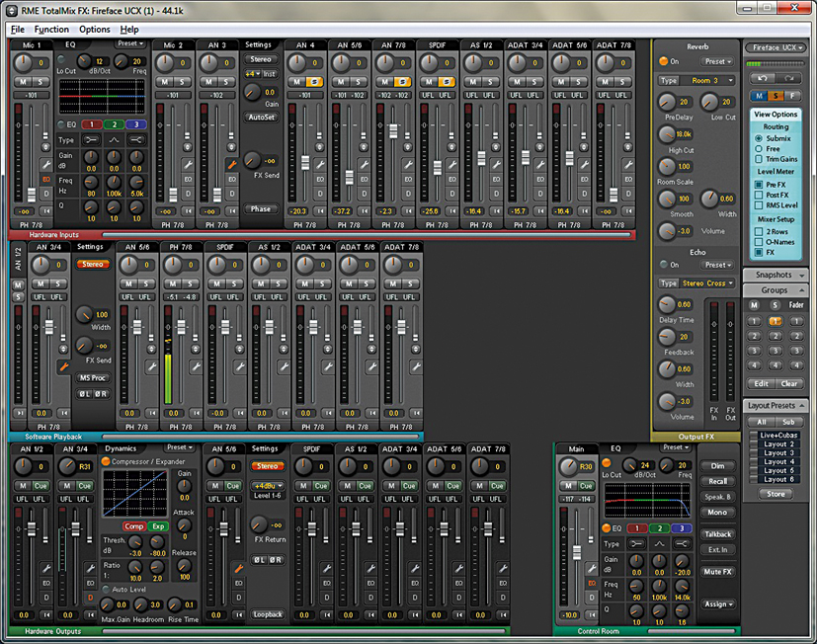
Task: Turn on the Echo On toggle
Action: click(663, 265)
